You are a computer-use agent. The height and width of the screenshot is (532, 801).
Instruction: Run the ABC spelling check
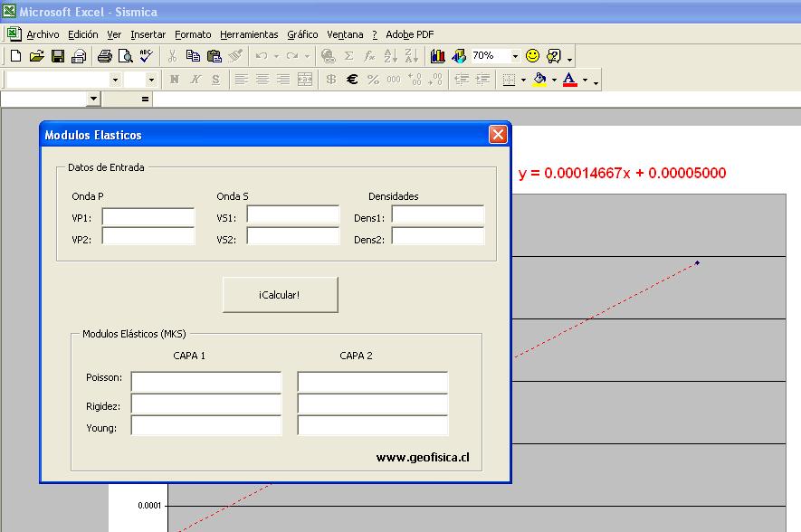point(146,56)
